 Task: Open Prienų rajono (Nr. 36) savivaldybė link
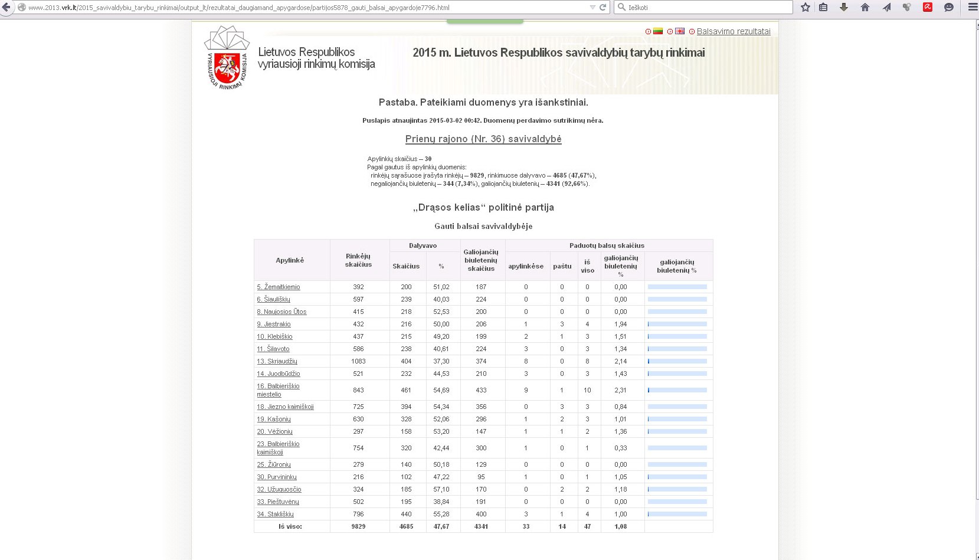click(483, 139)
